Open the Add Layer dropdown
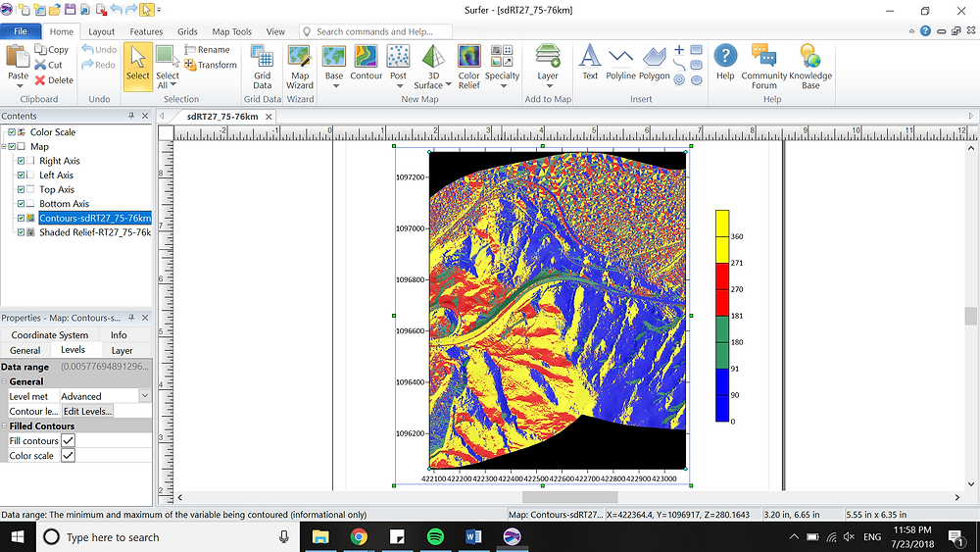The height and width of the screenshot is (552, 980). (x=548, y=86)
